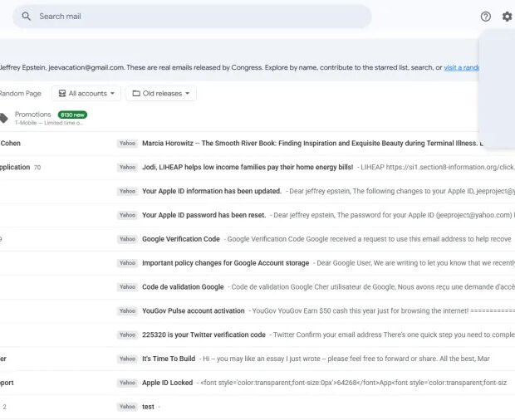515x420 pixels.
Task: Click Yahoo label on Apple ID Locked row
Action: tap(127, 383)
